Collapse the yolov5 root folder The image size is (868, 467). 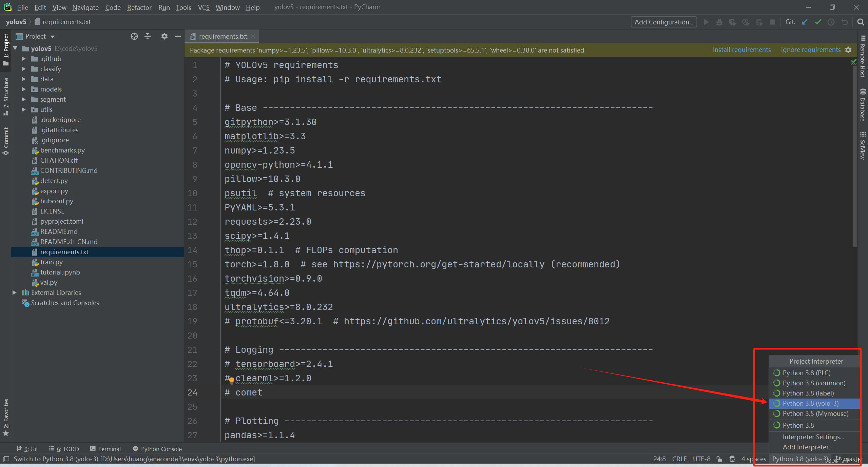click(15, 48)
